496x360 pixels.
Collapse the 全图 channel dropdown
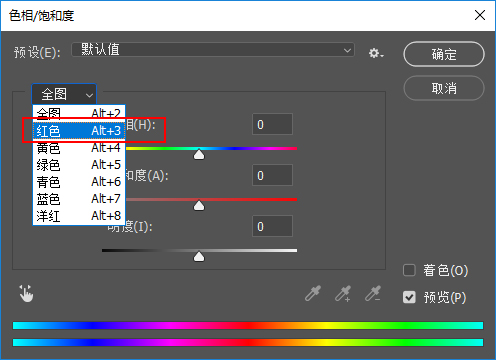[64, 94]
